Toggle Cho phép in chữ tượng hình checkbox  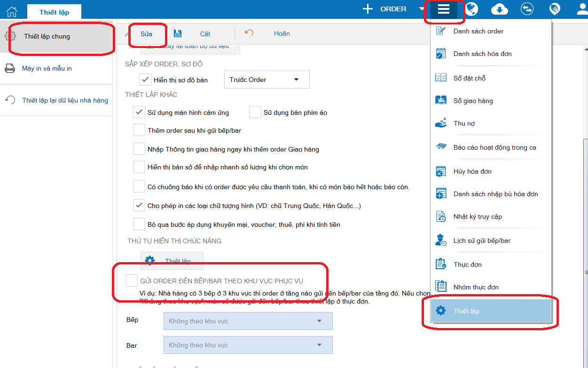coord(139,206)
